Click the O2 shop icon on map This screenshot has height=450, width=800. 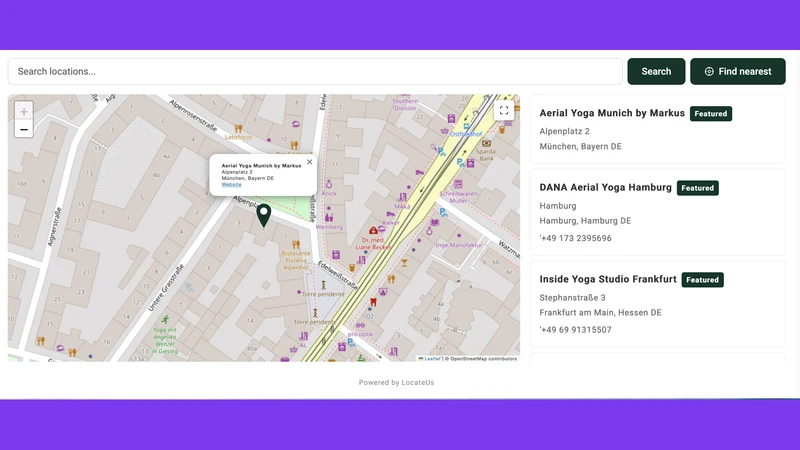click(370, 309)
